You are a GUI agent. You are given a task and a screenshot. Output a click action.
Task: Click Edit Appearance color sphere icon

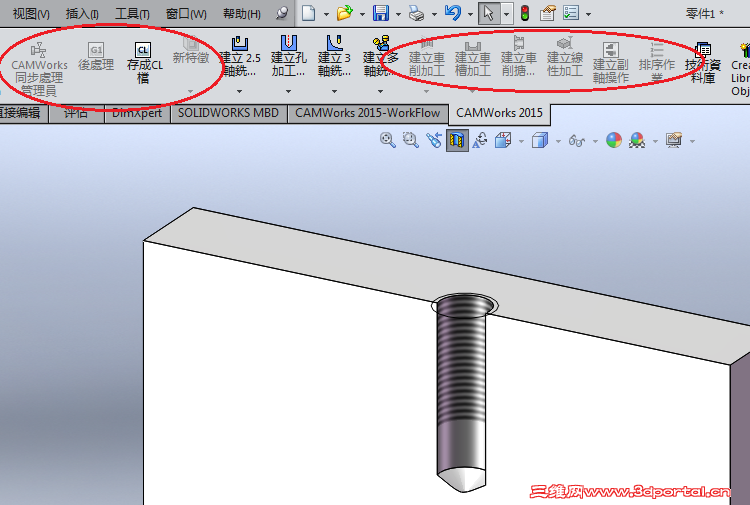pos(614,140)
